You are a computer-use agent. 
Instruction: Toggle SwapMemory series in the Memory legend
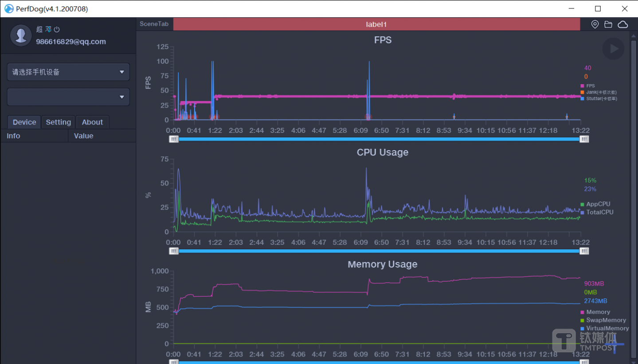click(x=606, y=320)
